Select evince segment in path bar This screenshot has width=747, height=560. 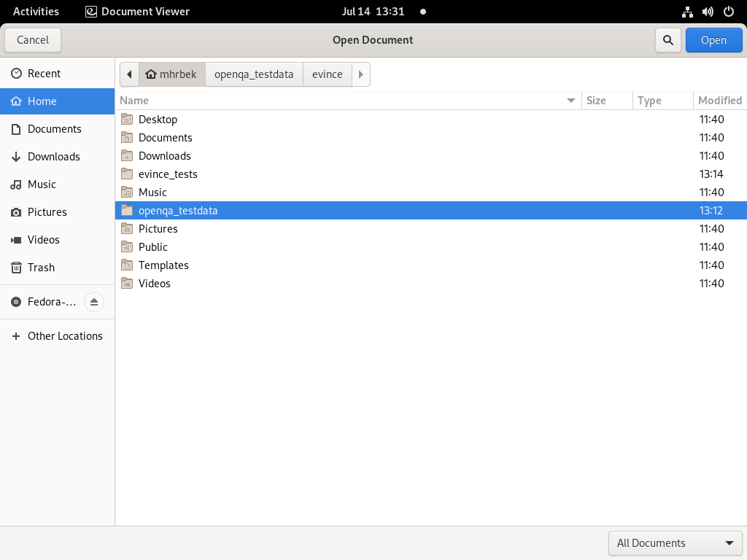[x=328, y=74]
